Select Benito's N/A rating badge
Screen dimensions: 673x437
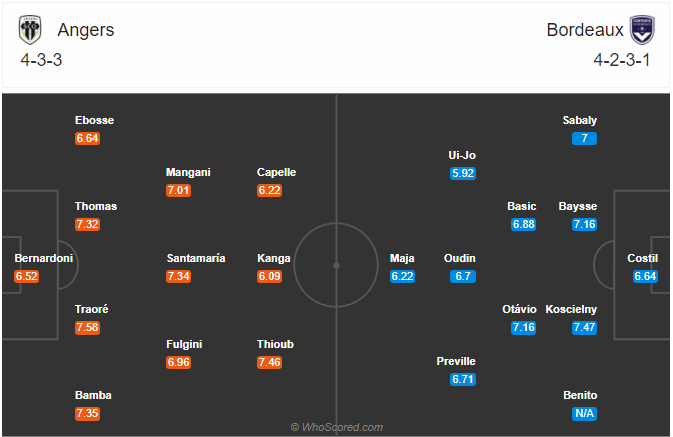click(584, 413)
